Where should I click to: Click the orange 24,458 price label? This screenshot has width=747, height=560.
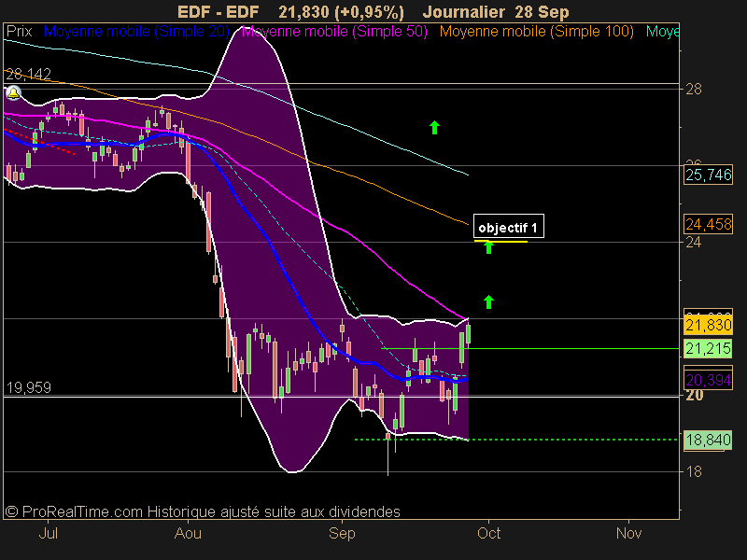[x=709, y=224]
